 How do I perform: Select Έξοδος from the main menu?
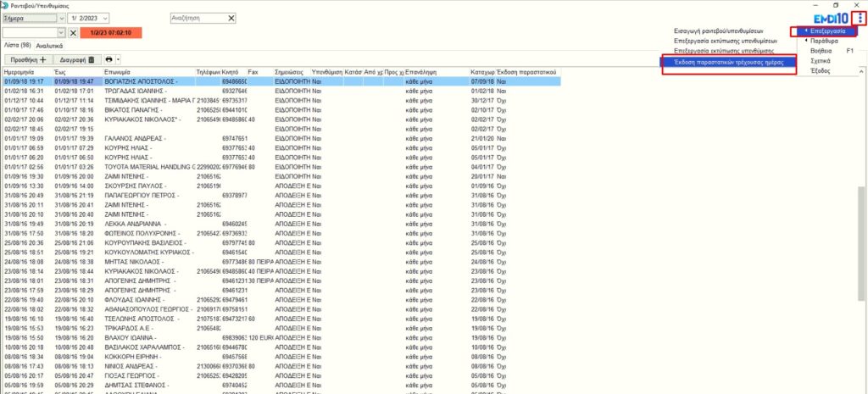(821, 72)
